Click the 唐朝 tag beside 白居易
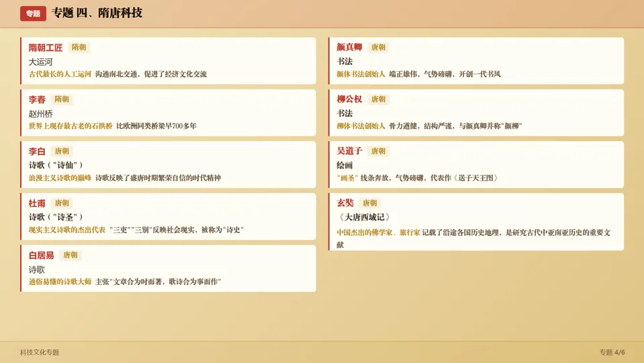The width and height of the screenshot is (644, 363). coord(71,255)
